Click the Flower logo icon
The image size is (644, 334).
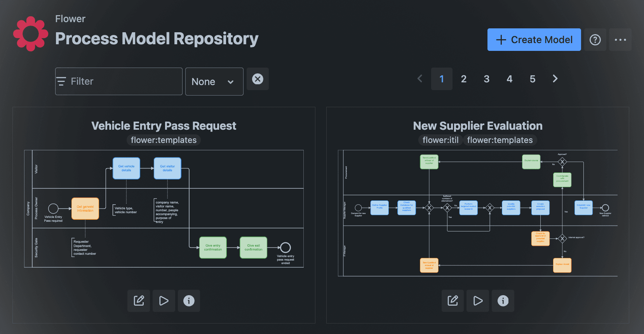31,34
